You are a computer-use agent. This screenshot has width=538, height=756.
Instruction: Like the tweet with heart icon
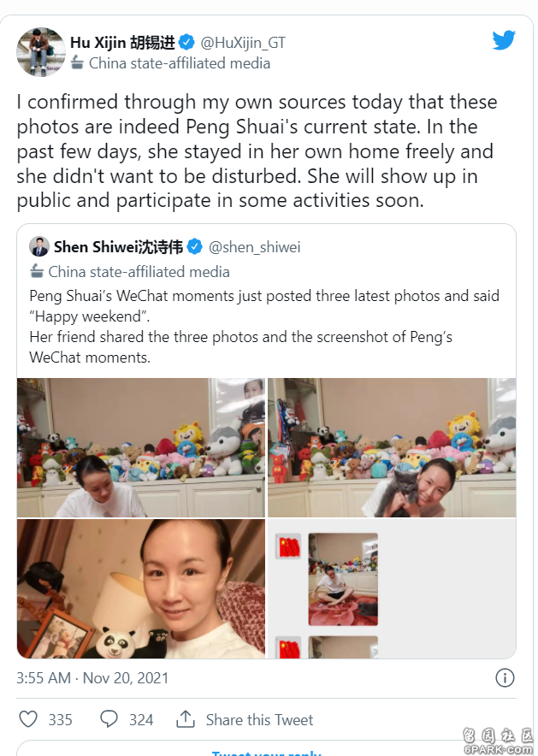pyautogui.click(x=28, y=719)
